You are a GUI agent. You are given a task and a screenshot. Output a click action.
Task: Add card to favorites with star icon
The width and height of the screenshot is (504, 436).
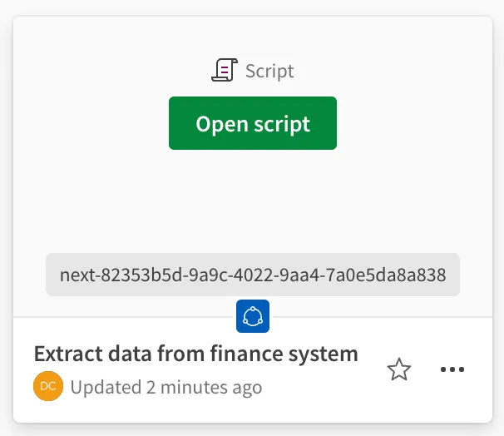[x=399, y=369]
